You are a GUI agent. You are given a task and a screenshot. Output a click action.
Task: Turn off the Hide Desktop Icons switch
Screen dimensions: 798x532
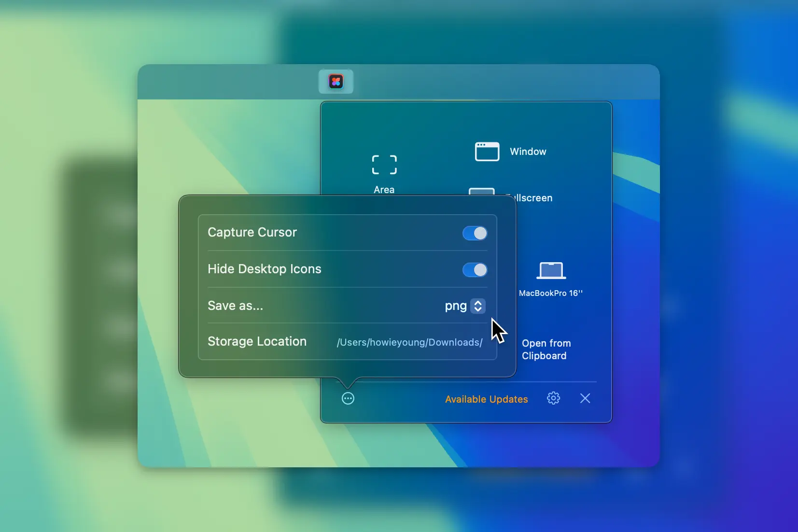[x=475, y=270]
